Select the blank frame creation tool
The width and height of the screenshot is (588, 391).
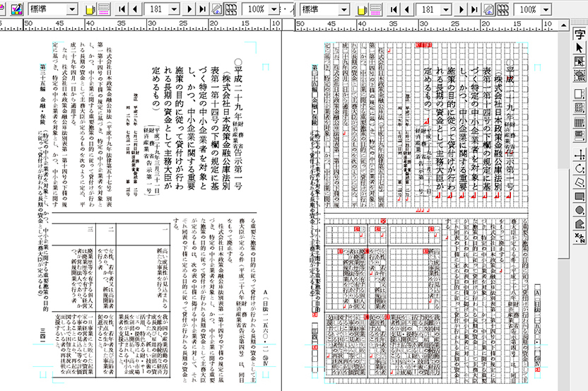(580, 94)
